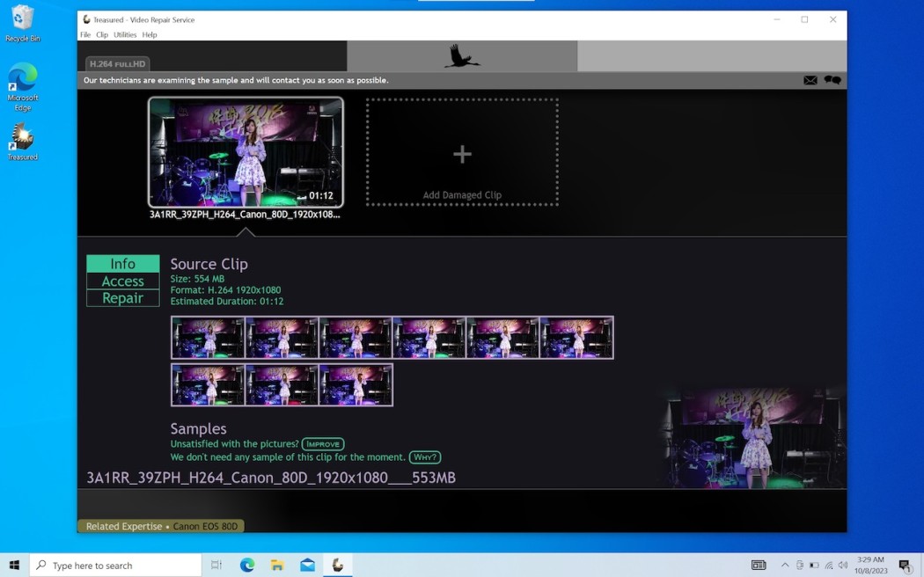Click the clip filename under the thumbnail
The width and height of the screenshot is (924, 577).
tap(245, 215)
